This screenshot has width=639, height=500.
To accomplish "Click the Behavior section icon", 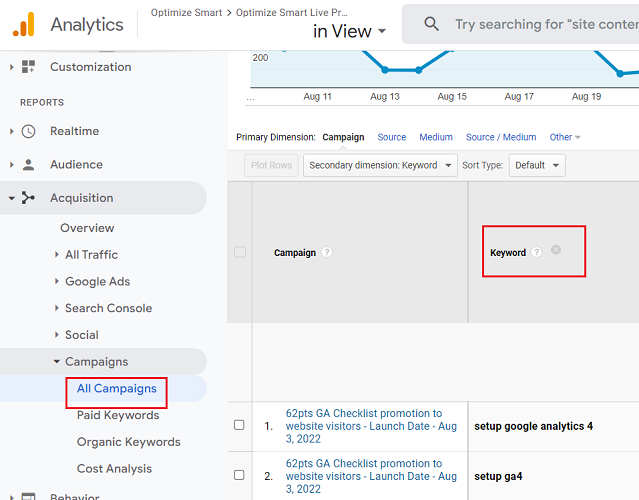I will [x=29, y=496].
